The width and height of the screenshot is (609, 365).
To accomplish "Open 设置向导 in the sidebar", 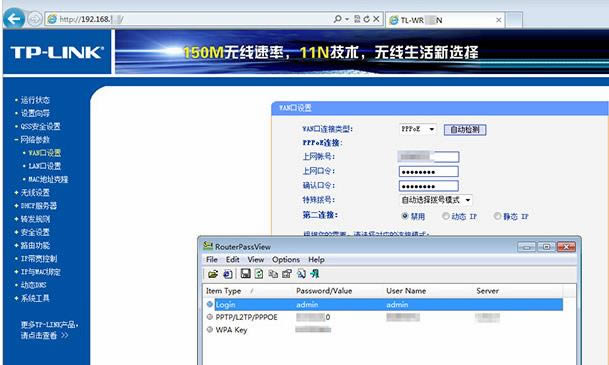I will (35, 113).
